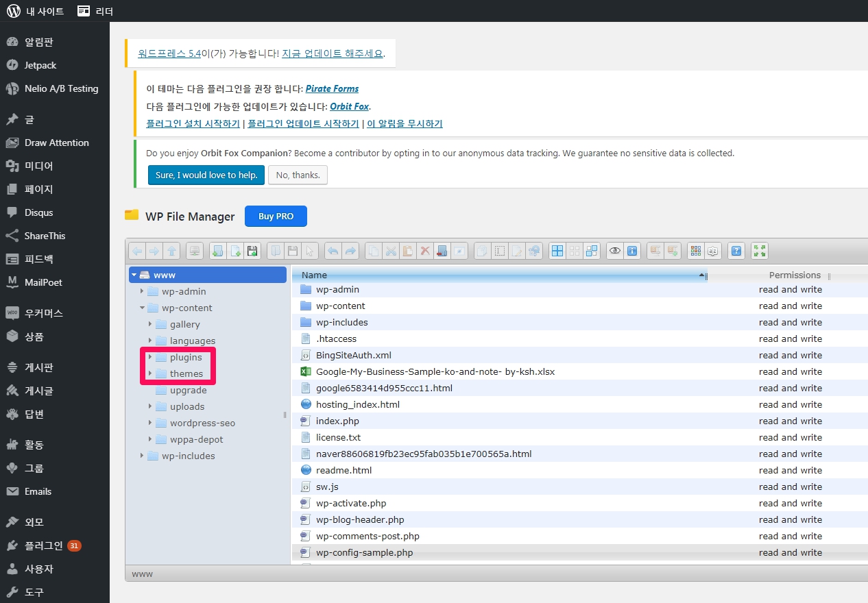Click the New File toolbar icon
Image resolution: width=868 pixels, height=603 pixels.
235,251
